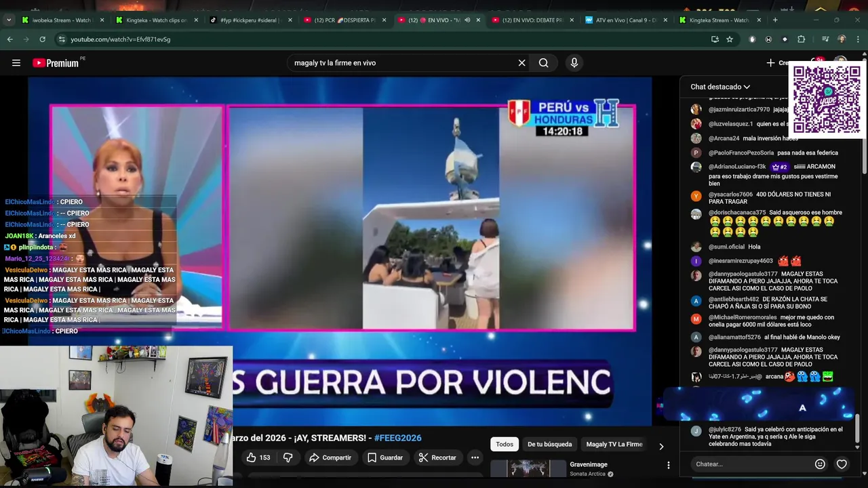Open browser Extensions puzzle icon
Image resolution: width=868 pixels, height=488 pixels.
(x=801, y=39)
